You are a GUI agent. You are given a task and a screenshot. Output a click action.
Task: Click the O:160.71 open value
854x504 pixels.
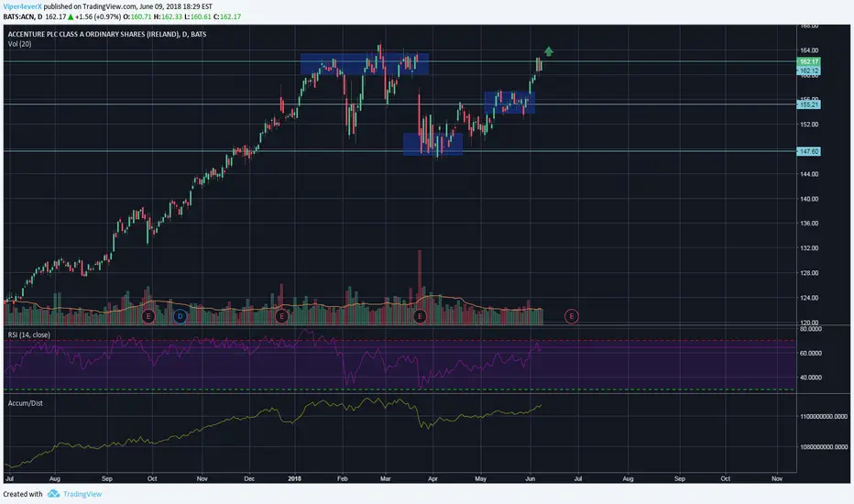(x=137, y=16)
